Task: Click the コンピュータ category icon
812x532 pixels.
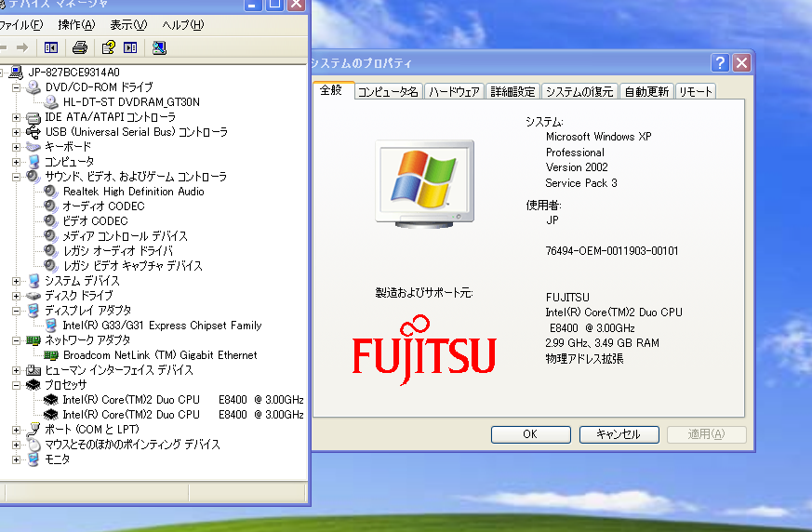Action: 33,162
